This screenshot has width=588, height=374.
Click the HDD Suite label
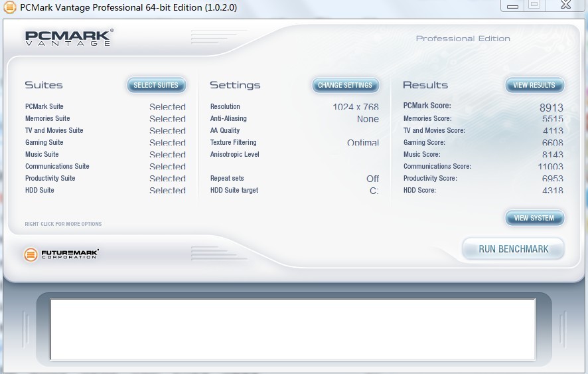click(40, 191)
